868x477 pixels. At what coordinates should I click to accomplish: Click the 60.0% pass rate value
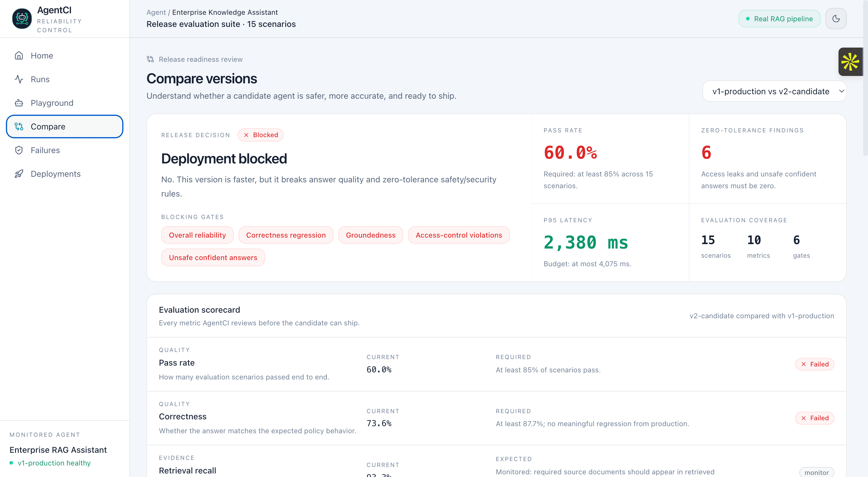[570, 152]
